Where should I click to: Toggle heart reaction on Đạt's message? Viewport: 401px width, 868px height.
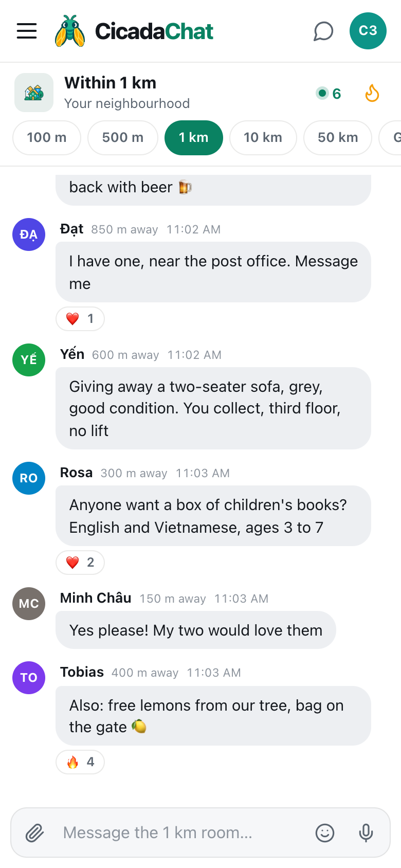[x=80, y=319]
